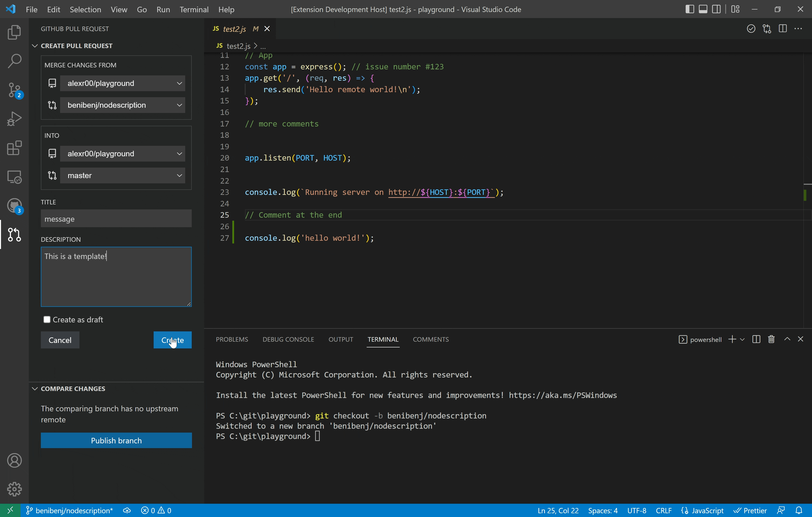Click the pull request Title input field
The height and width of the screenshot is (517, 812).
point(116,219)
